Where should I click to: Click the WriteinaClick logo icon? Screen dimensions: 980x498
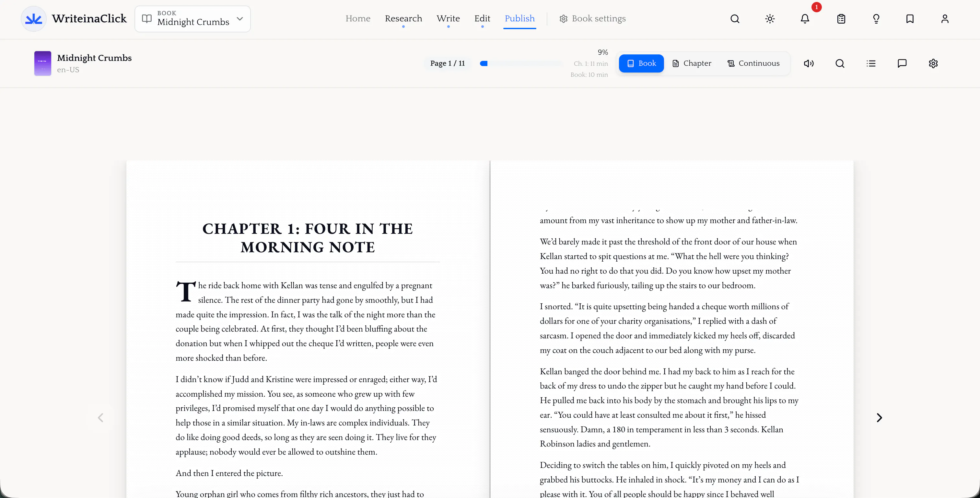(x=33, y=19)
